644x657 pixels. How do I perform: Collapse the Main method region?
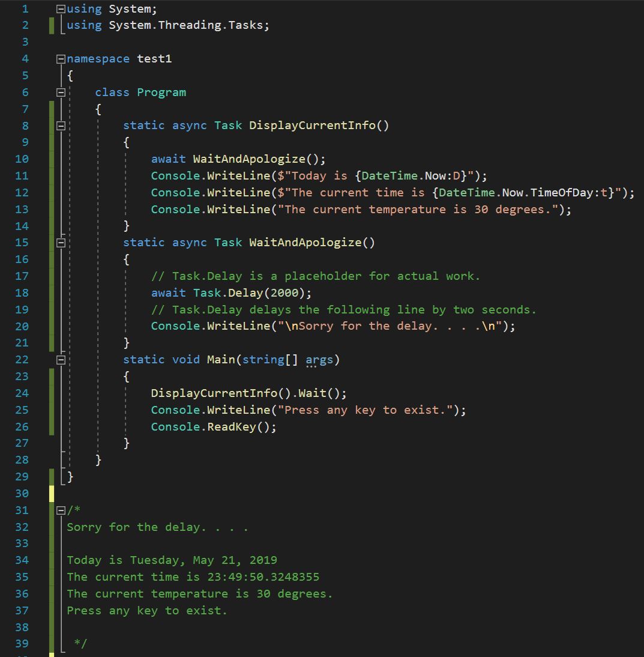(x=61, y=360)
